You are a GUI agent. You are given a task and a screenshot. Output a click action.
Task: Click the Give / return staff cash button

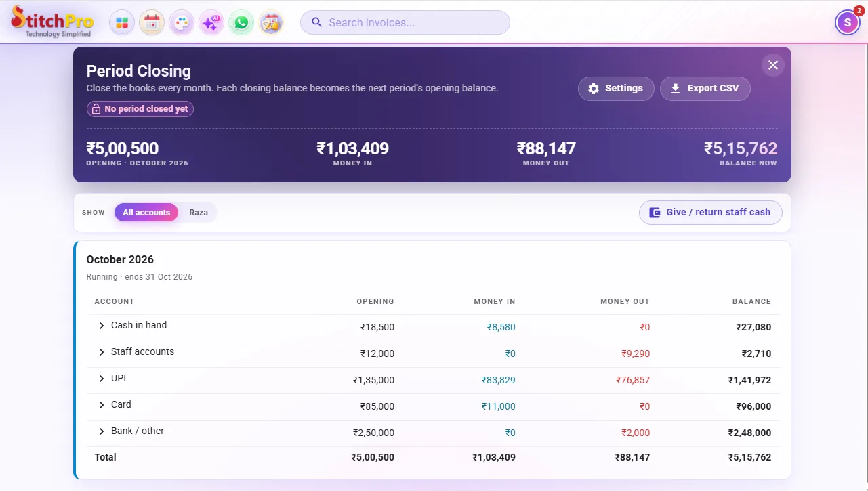(x=711, y=212)
